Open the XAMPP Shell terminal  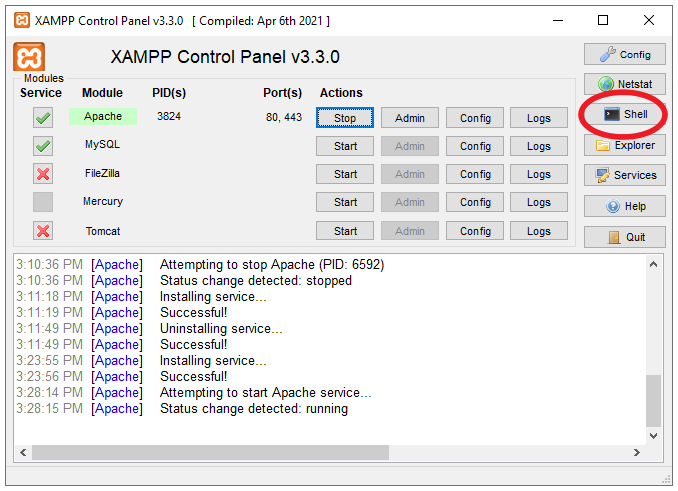coord(625,115)
